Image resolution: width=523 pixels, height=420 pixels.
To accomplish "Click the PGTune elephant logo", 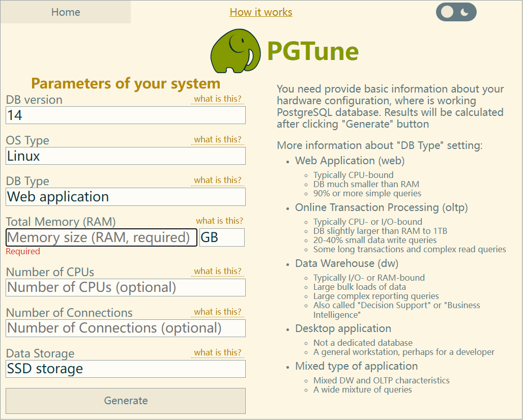I will coord(236,51).
